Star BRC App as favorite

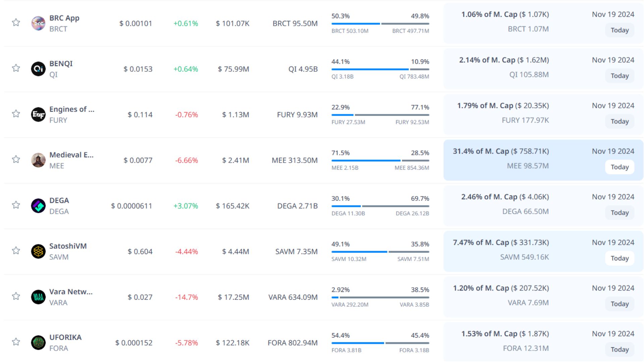point(16,22)
